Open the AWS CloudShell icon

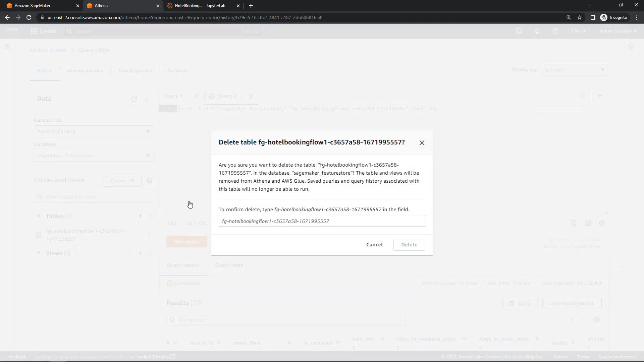coord(519,31)
